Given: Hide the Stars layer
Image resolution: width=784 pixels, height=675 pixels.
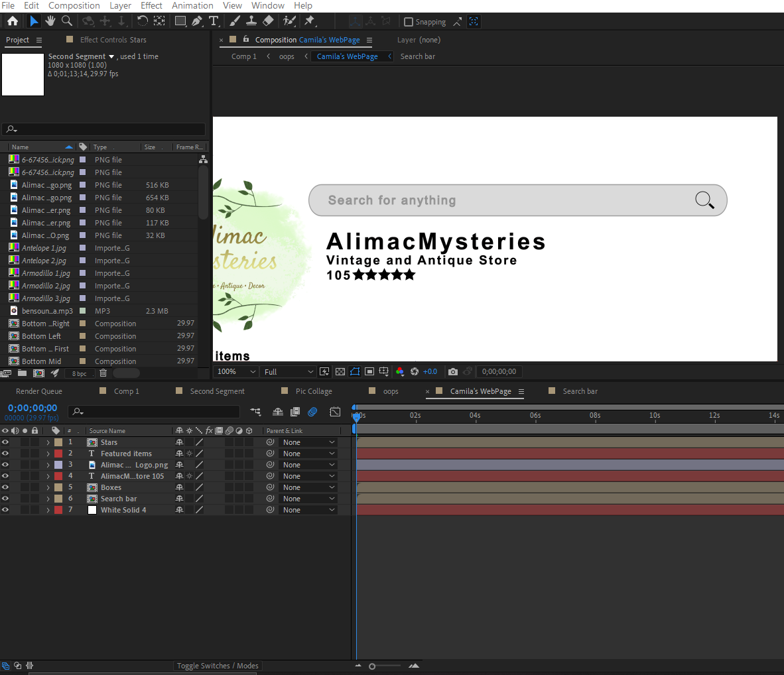Looking at the screenshot, I should (5, 442).
